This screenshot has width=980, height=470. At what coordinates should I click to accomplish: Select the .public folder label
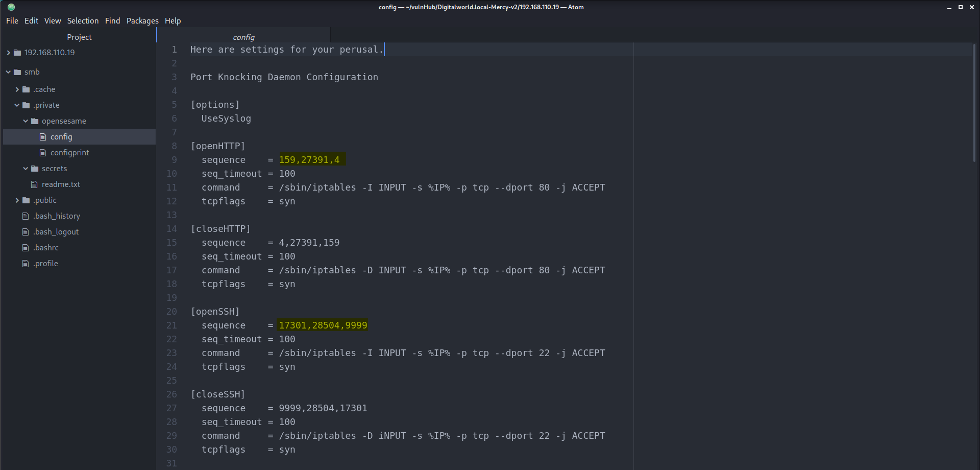click(x=44, y=200)
